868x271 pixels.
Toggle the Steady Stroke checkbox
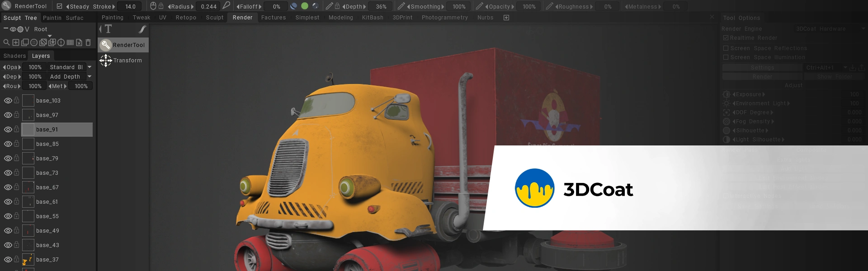60,6
